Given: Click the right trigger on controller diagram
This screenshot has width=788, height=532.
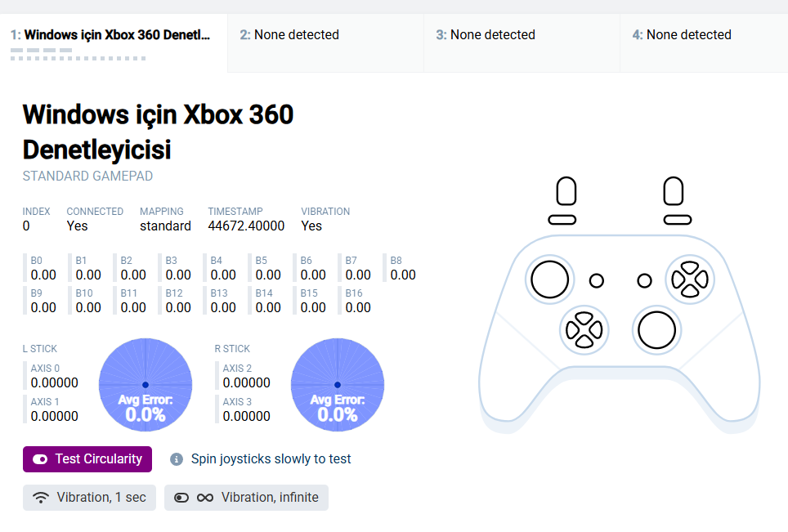Looking at the screenshot, I should 674,191.
